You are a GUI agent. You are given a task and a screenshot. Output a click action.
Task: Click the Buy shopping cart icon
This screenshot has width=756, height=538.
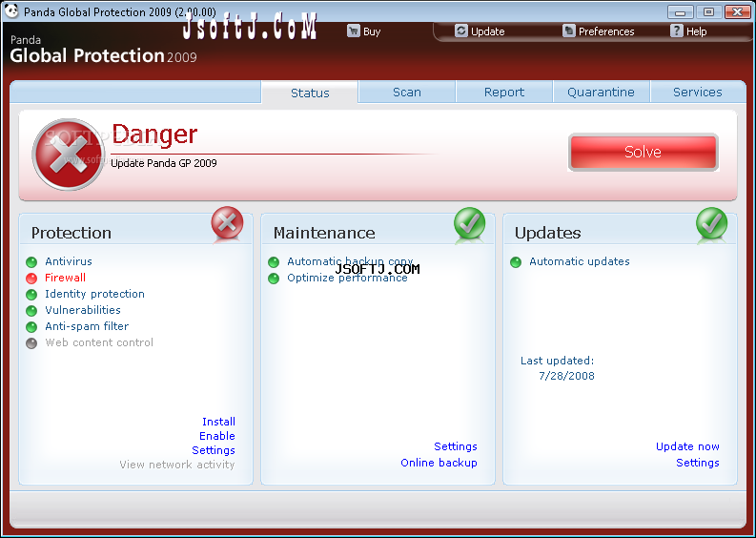[x=354, y=31]
